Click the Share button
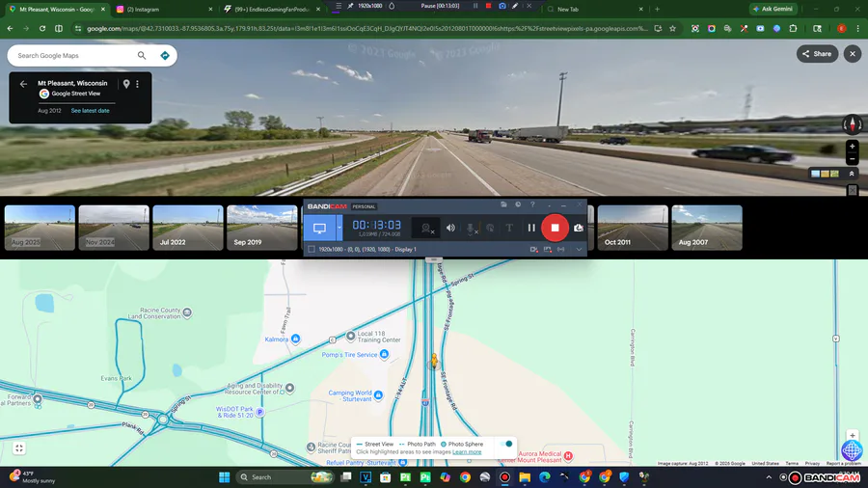 817,54
